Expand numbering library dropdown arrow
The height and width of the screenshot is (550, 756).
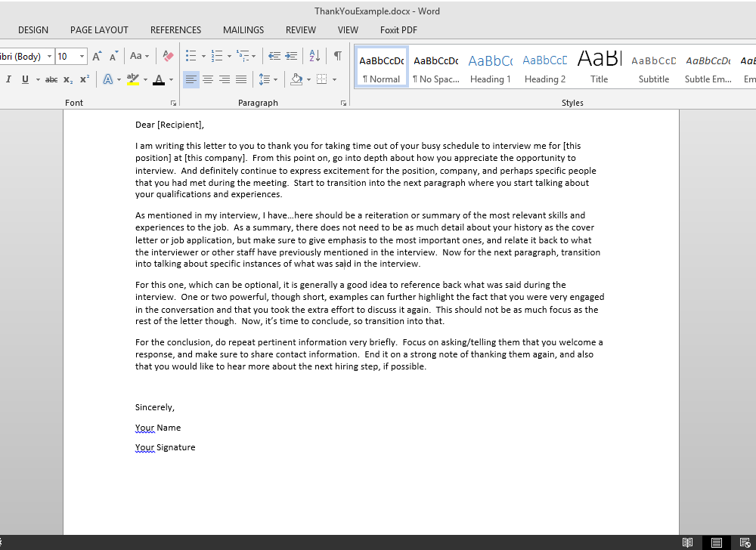coord(229,57)
